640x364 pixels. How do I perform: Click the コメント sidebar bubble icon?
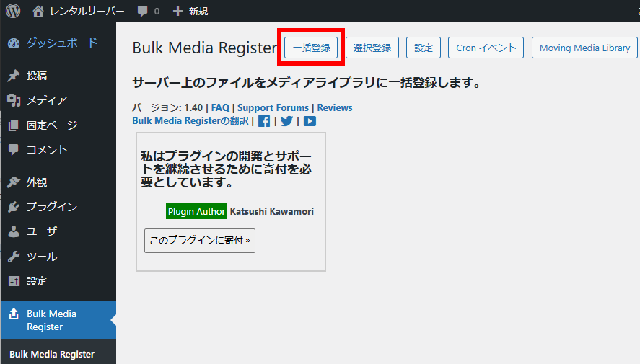[14, 150]
